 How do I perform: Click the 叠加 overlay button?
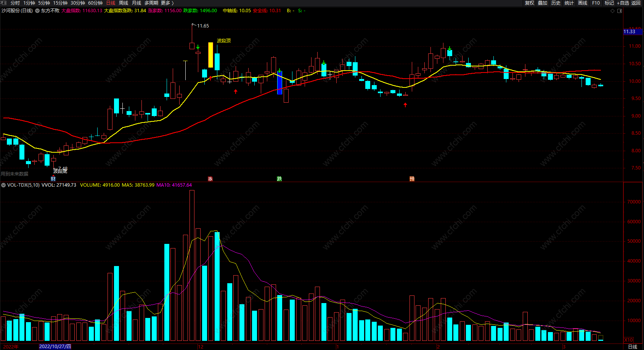point(543,3)
